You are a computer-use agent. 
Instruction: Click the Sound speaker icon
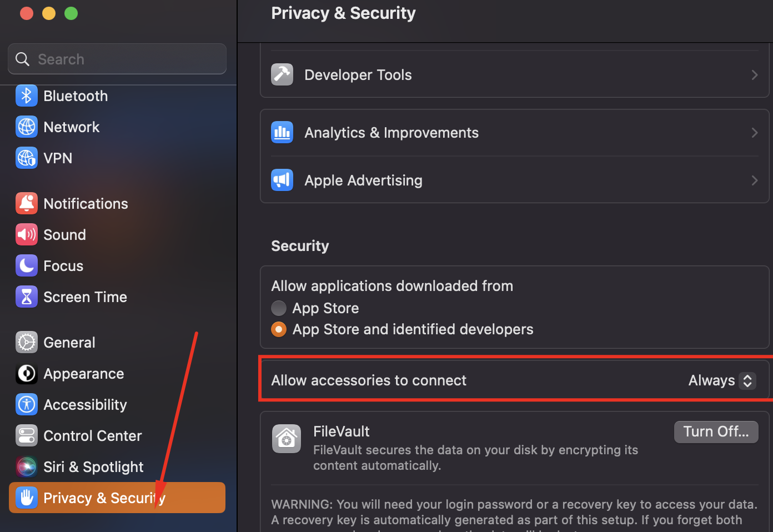click(x=26, y=235)
